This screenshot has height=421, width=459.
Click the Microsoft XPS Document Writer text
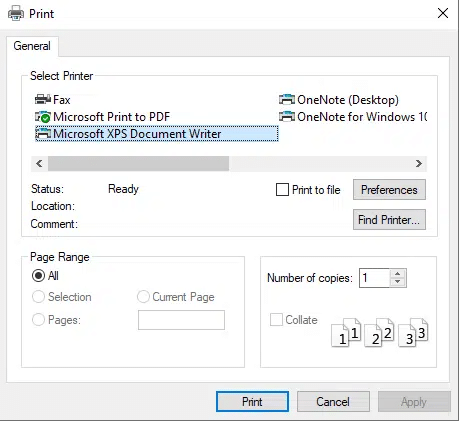coord(137,134)
